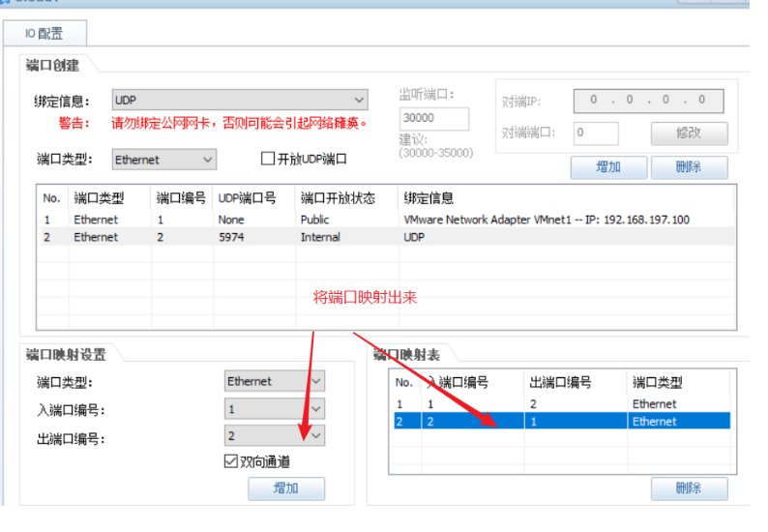Click the 对端IP address field
Screen dimensions: 768x532
pyautogui.click(x=648, y=101)
